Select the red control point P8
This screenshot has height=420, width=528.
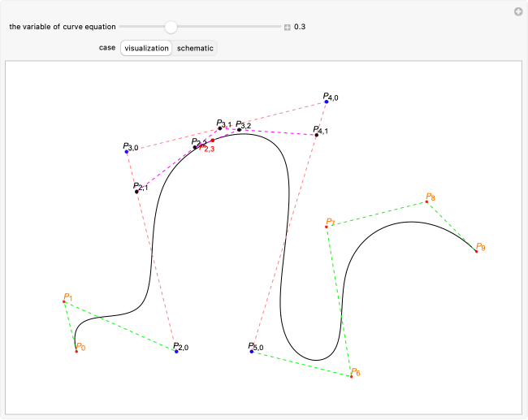coord(426,201)
